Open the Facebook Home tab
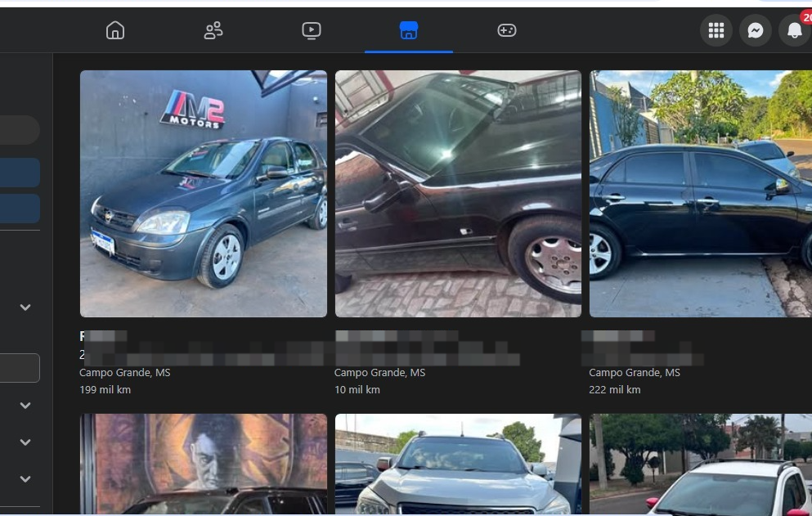812x516 pixels. pos(115,30)
